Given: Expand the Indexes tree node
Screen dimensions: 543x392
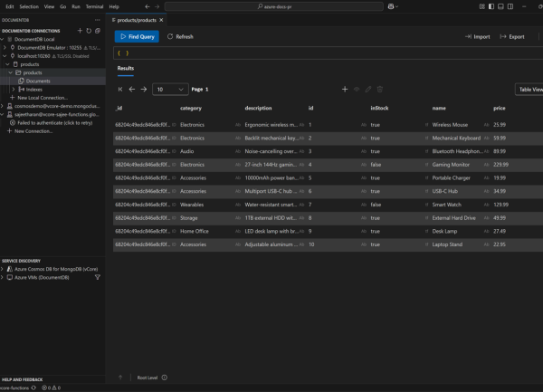Looking at the screenshot, I should (x=14, y=90).
